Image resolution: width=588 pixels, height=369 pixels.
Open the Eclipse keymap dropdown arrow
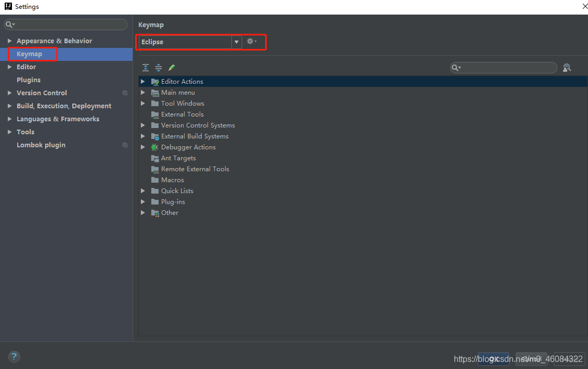tap(236, 42)
